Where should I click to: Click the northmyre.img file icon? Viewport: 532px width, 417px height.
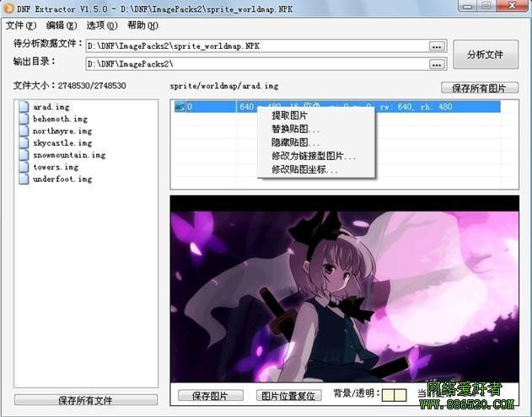click(x=24, y=131)
